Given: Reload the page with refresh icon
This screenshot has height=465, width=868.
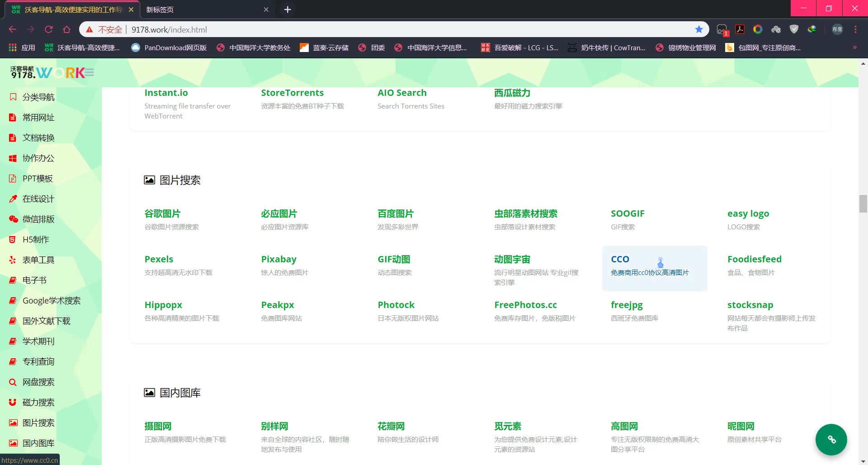Looking at the screenshot, I should tap(48, 29).
